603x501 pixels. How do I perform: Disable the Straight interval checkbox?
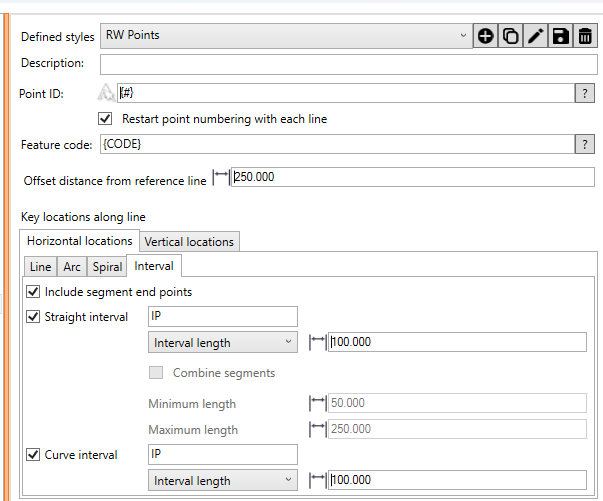35,317
